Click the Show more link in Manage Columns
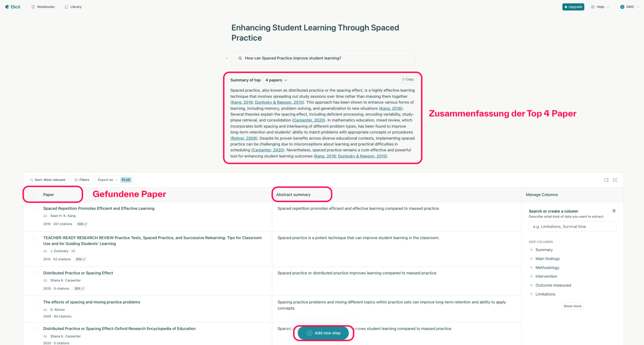Viewport: 644px width, 345px height. (x=572, y=305)
